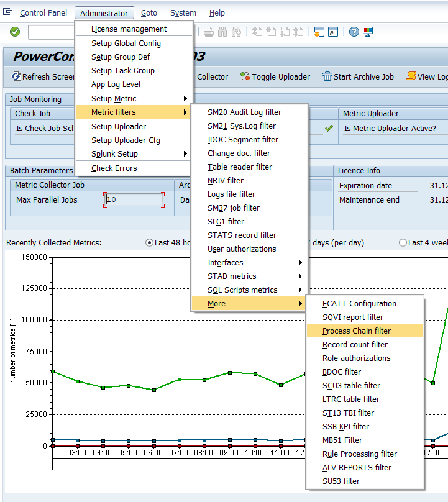Click the binoculars Find icon
The height and width of the screenshot is (502, 448).
222,32
